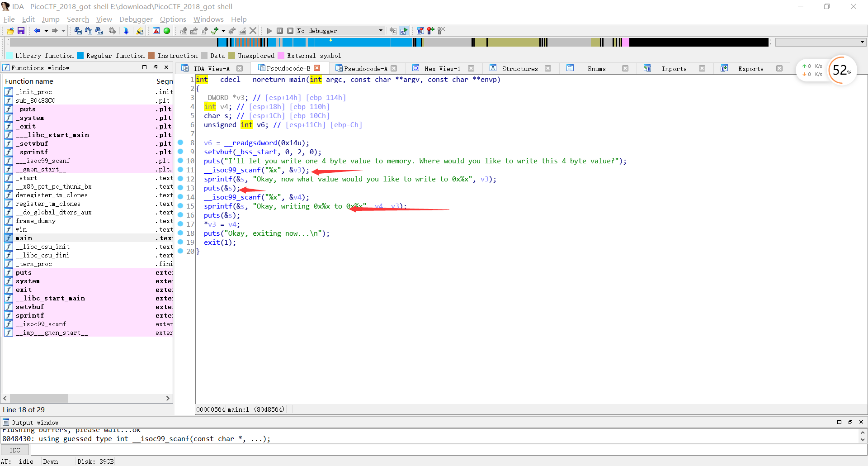The height and width of the screenshot is (466, 868).
Task: Toggle breakpoint dot on line 17
Action: coord(180,224)
